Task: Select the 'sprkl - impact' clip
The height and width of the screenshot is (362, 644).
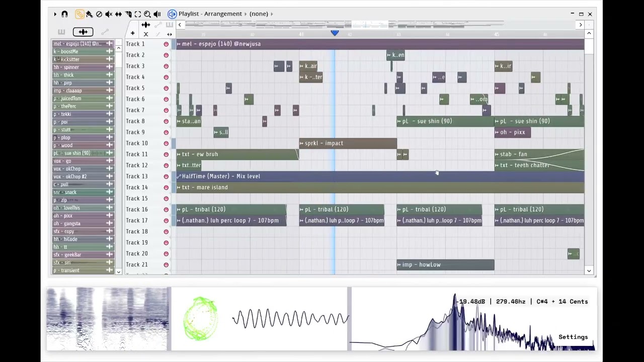Action: click(x=348, y=143)
